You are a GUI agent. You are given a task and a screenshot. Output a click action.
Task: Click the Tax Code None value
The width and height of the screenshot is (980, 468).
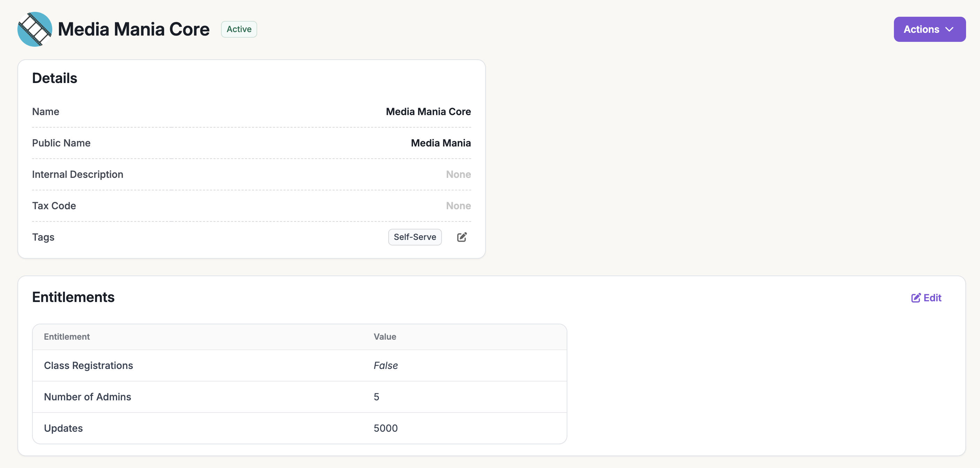pyautogui.click(x=458, y=206)
